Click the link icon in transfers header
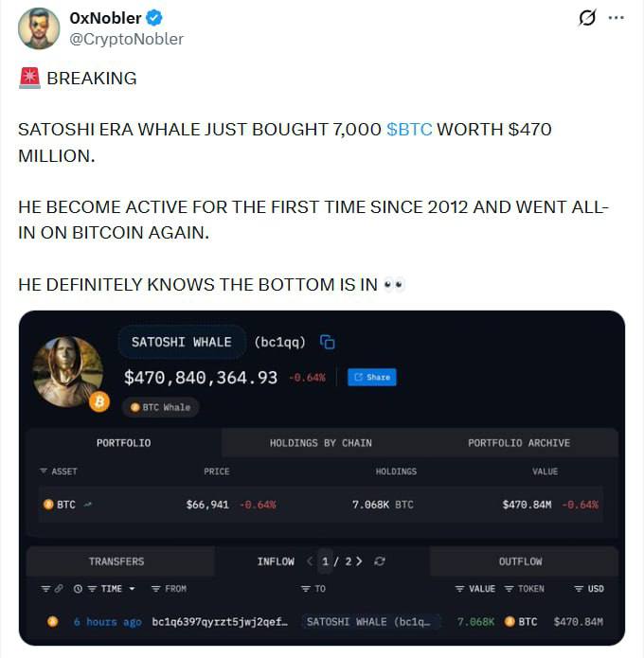Image resolution: width=644 pixels, height=658 pixels. (58, 589)
